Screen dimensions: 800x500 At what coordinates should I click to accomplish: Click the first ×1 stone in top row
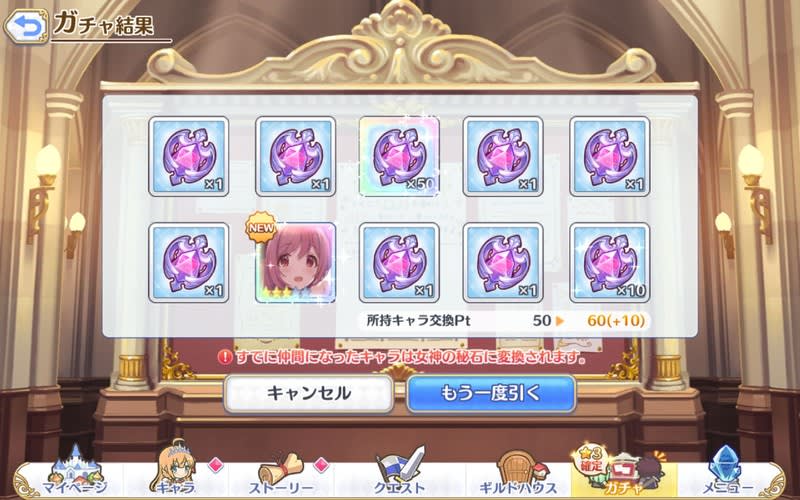[189, 157]
